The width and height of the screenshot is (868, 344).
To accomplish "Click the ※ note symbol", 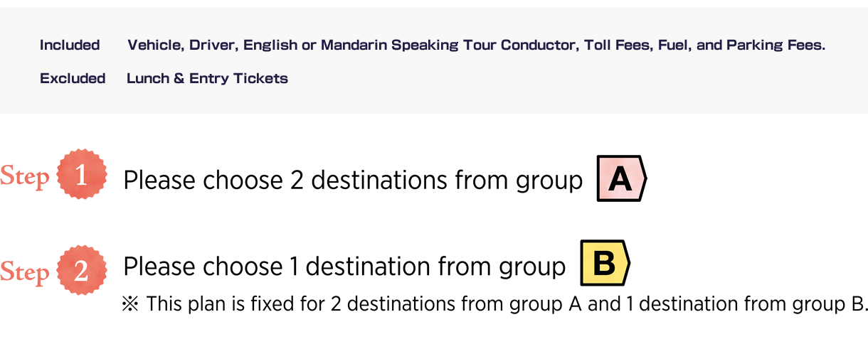I will coord(131,304).
